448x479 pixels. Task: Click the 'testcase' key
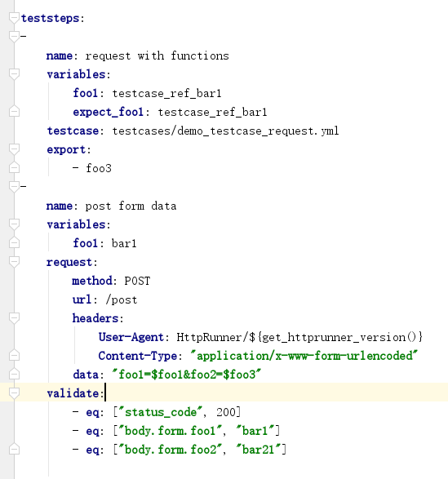73,131
